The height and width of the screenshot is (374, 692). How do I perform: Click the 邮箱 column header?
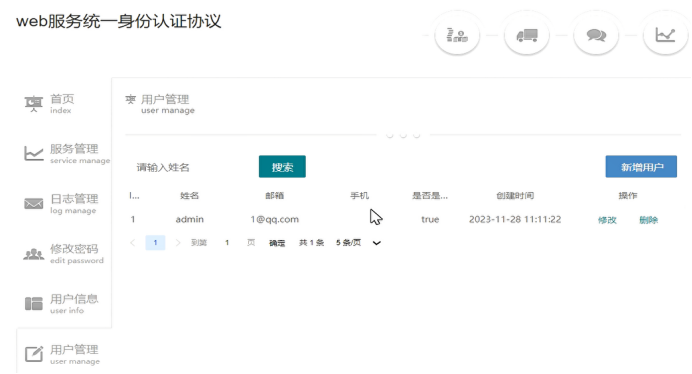pos(275,196)
